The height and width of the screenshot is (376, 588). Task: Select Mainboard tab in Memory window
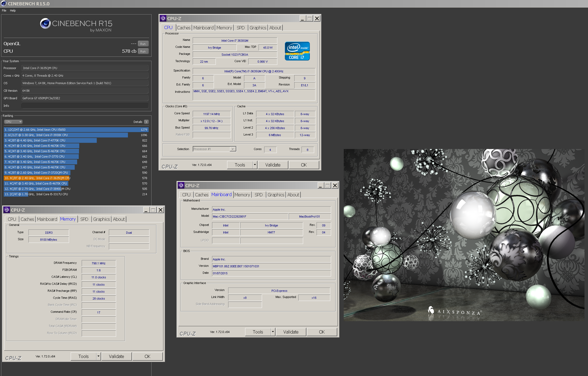[x=47, y=219]
